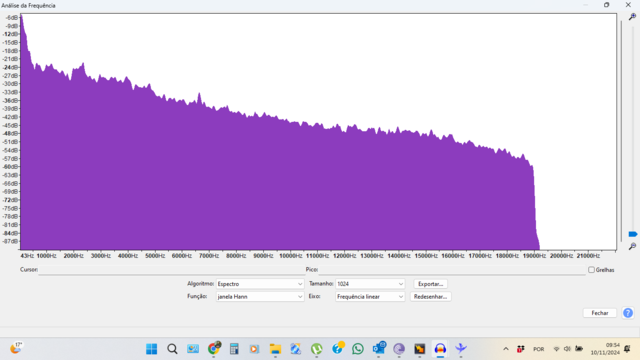Open the Wi-Fi network tray icon

(x=556, y=349)
